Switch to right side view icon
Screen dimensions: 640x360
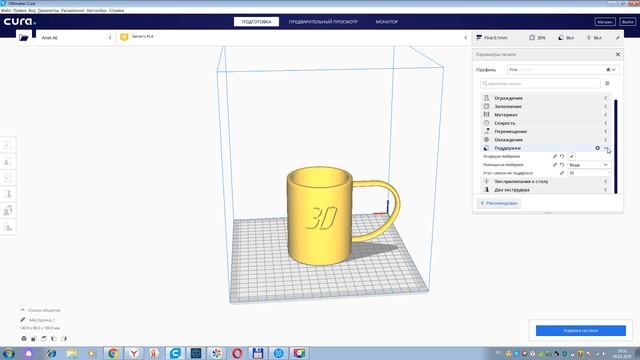point(64,339)
